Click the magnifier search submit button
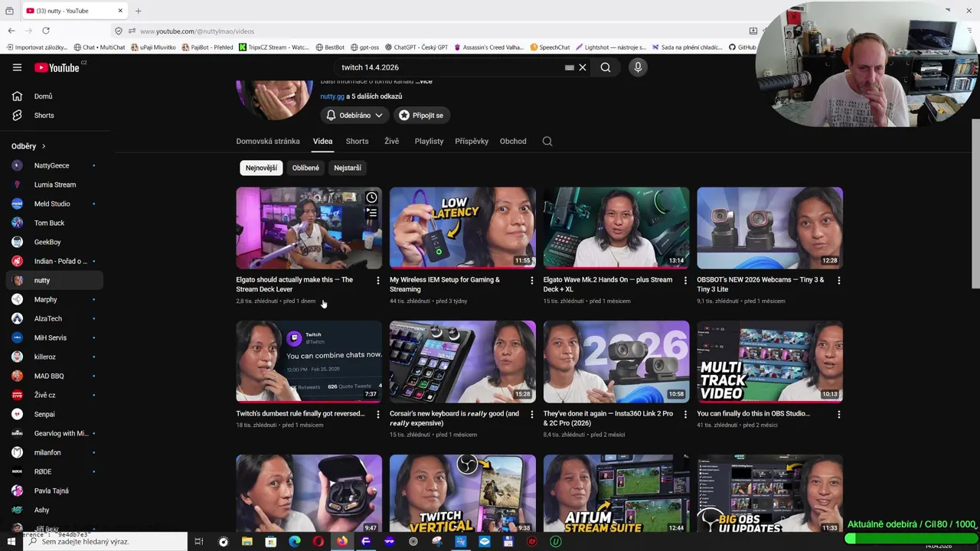 click(606, 67)
